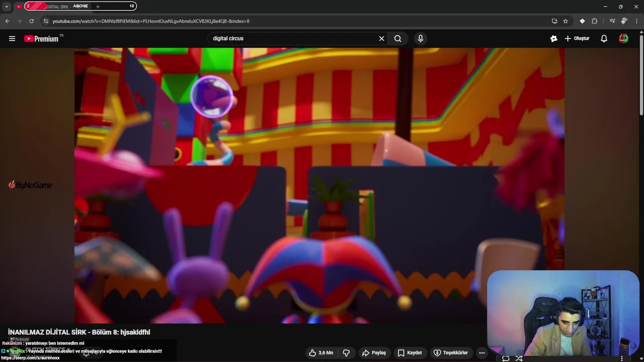Like the video (3,6 Mn)

point(321,353)
